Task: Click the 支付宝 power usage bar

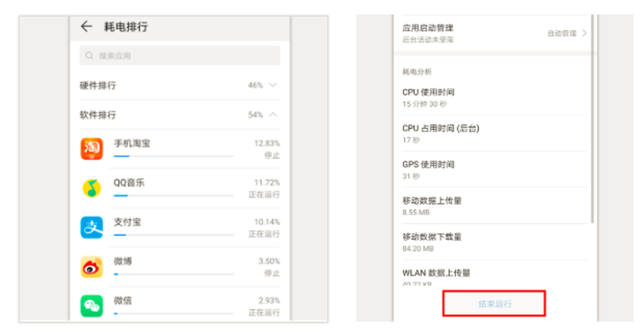Action: coord(173,235)
